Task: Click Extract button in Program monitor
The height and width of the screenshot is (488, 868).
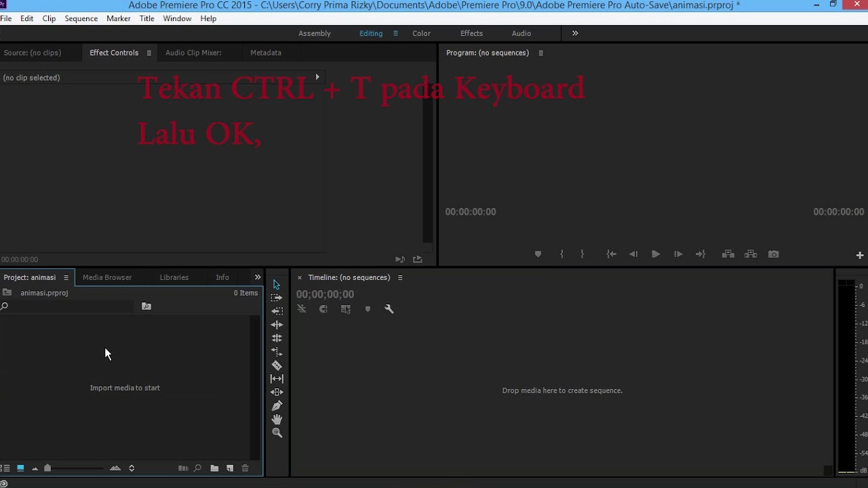Action: (751, 254)
